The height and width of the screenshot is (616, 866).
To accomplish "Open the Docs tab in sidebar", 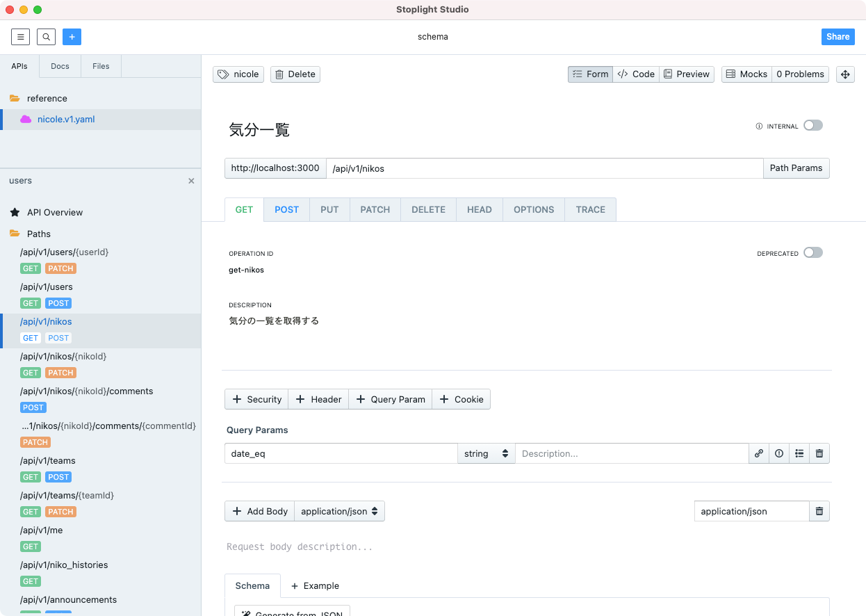I will click(x=60, y=66).
